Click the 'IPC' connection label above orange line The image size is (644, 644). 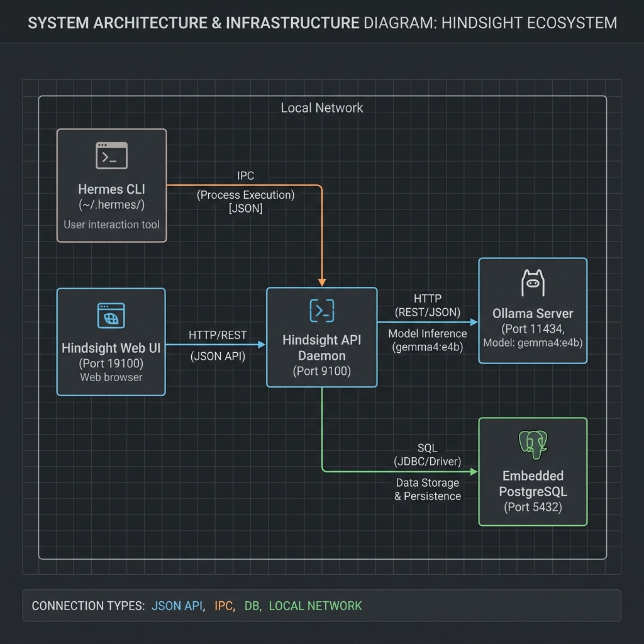(x=246, y=175)
